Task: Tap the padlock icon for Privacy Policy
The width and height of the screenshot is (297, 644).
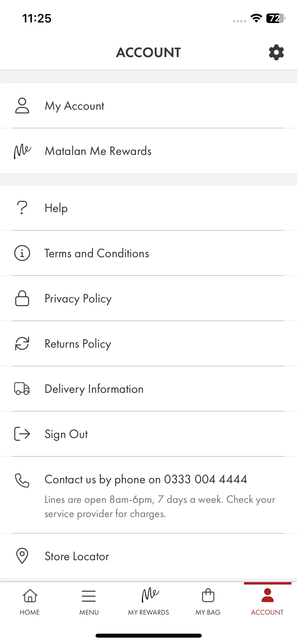Action: click(x=22, y=298)
